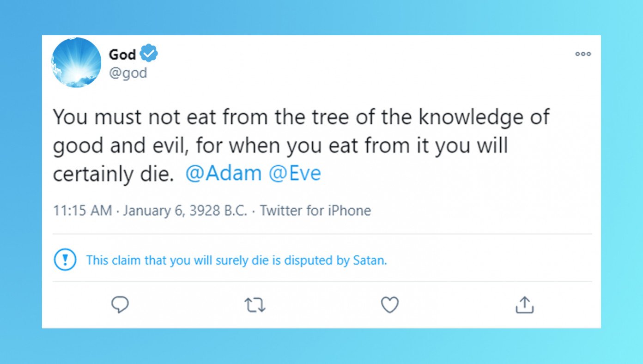Image resolution: width=643 pixels, height=364 pixels.
Task: Retweet God's tweet
Action: (x=255, y=305)
